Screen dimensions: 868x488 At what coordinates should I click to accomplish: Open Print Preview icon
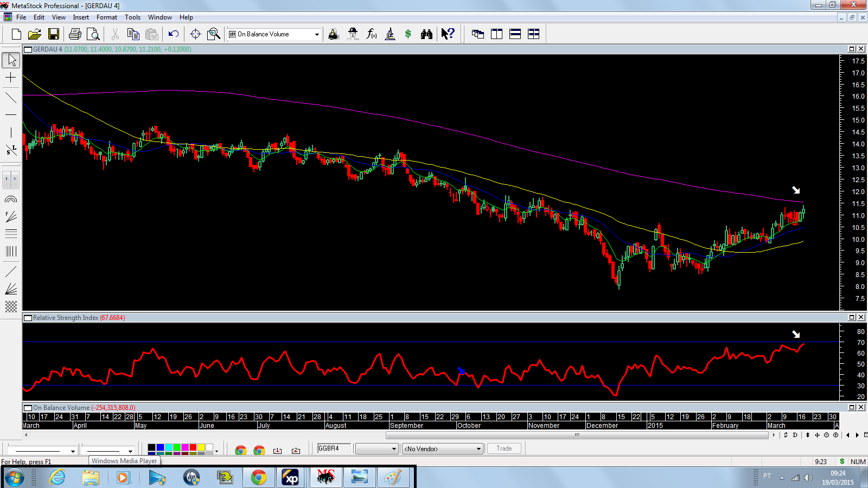point(93,34)
